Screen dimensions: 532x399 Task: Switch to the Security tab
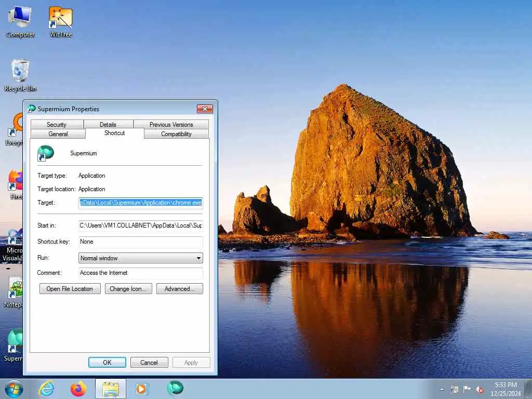point(57,125)
